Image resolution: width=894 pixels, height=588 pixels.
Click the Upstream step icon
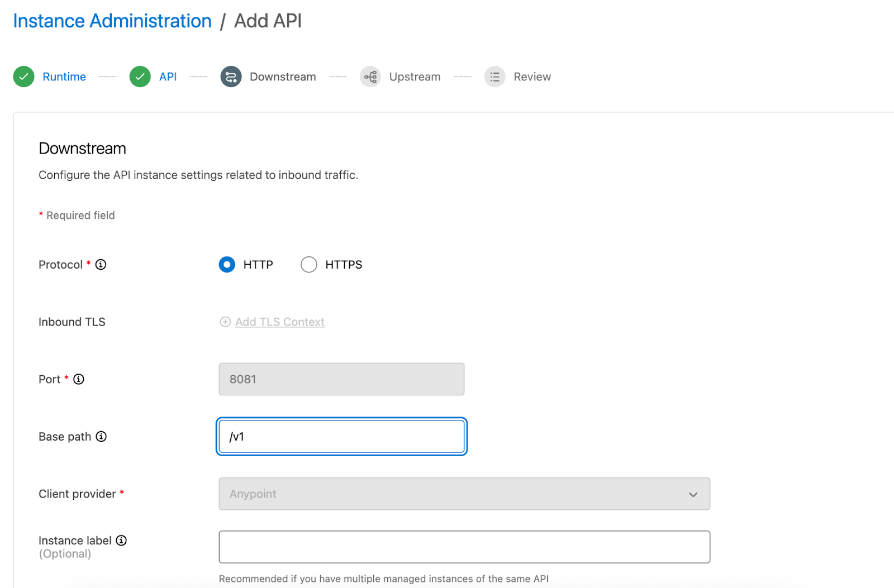tap(370, 77)
